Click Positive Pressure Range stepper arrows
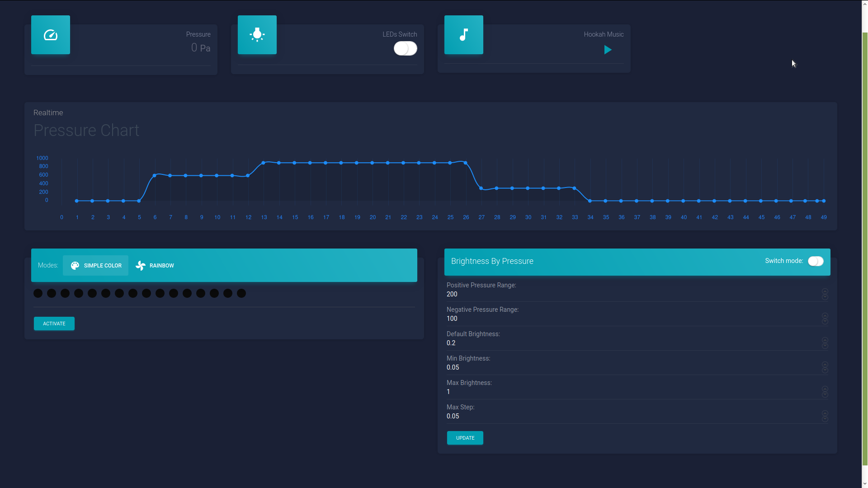 pos(825,294)
